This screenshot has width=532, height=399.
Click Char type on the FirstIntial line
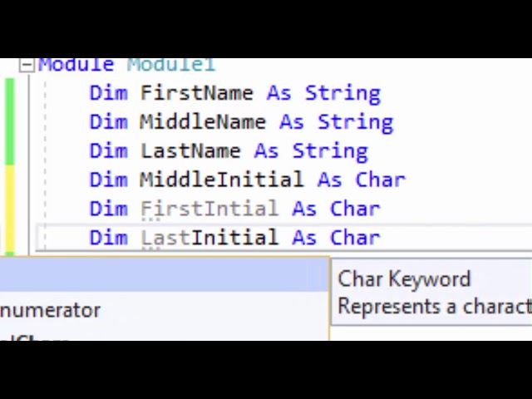point(355,209)
